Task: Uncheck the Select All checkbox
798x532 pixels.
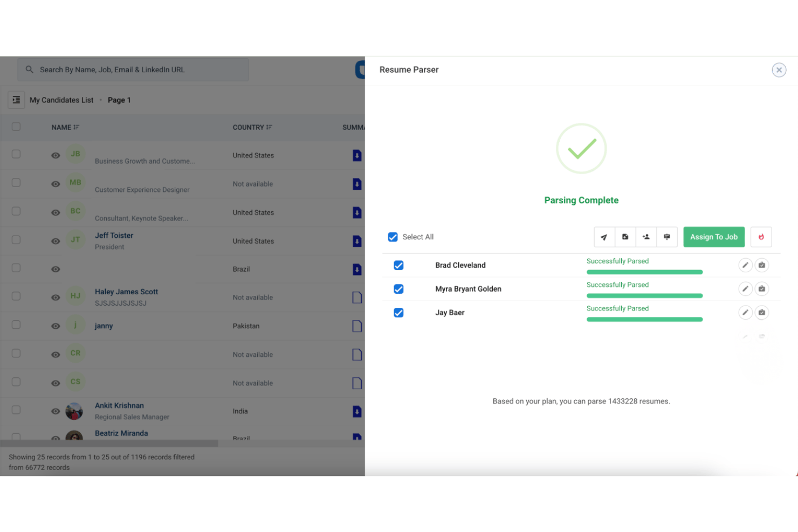Action: 393,237
